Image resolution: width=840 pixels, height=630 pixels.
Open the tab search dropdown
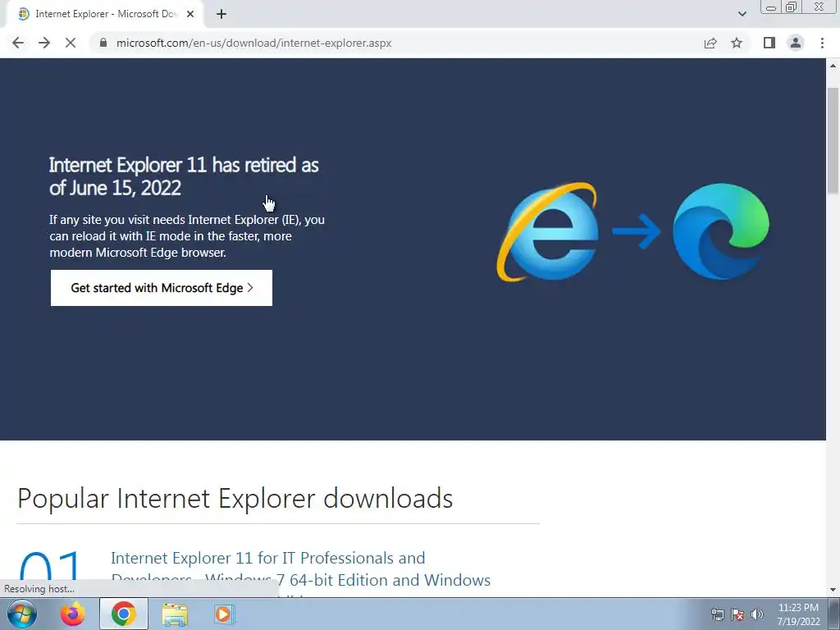point(742,14)
